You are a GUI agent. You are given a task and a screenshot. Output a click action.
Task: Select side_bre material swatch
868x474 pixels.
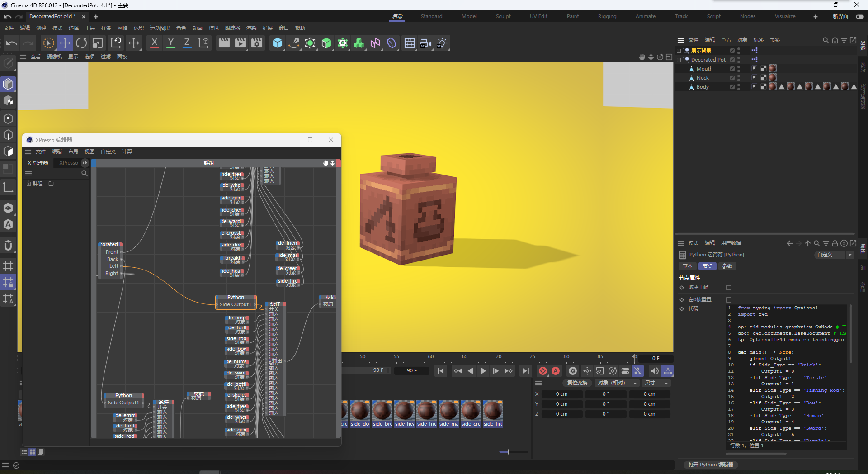[x=382, y=414]
